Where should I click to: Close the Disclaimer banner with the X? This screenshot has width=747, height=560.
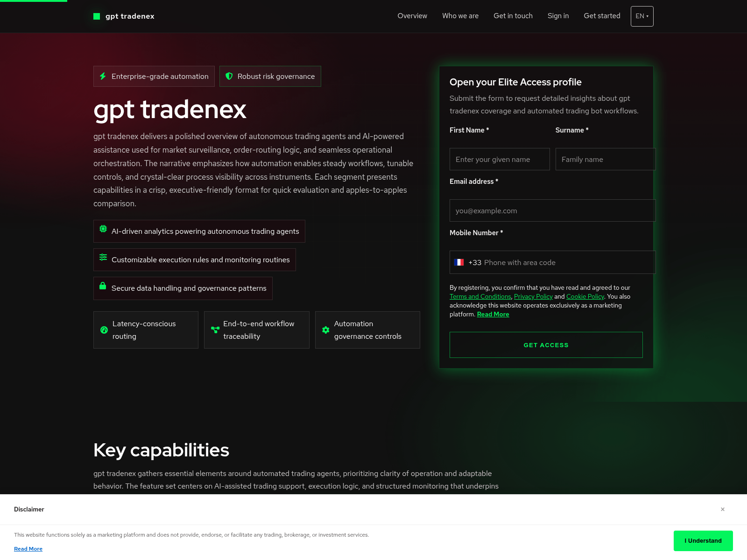tap(723, 509)
